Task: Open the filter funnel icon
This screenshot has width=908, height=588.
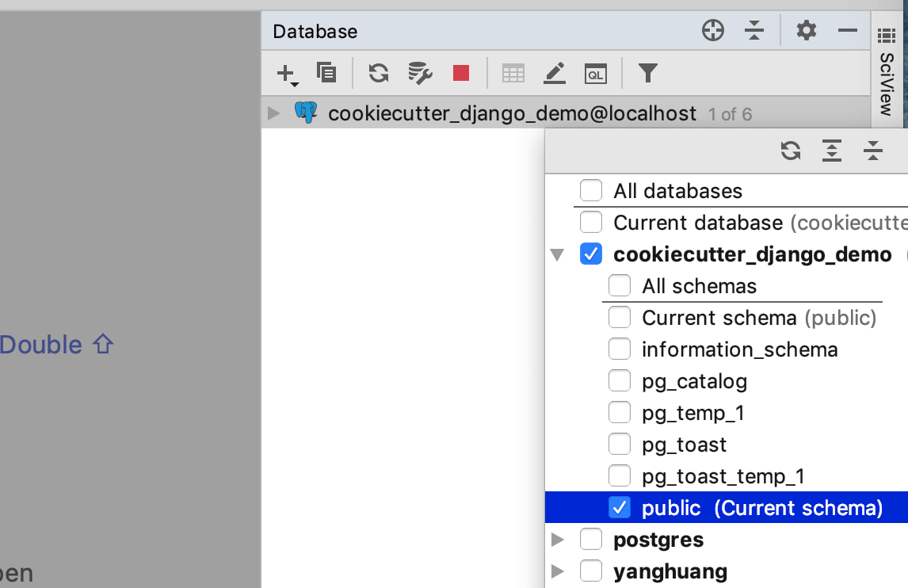Action: pyautogui.click(x=647, y=73)
